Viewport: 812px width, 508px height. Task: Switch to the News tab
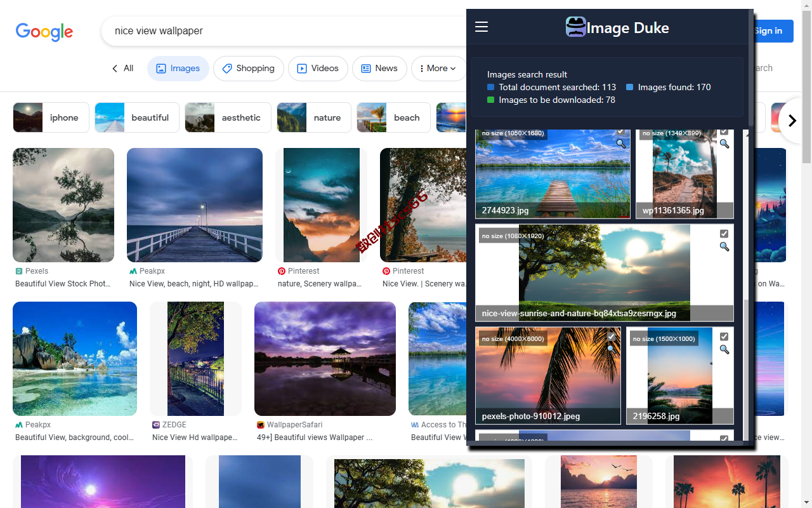tap(379, 69)
